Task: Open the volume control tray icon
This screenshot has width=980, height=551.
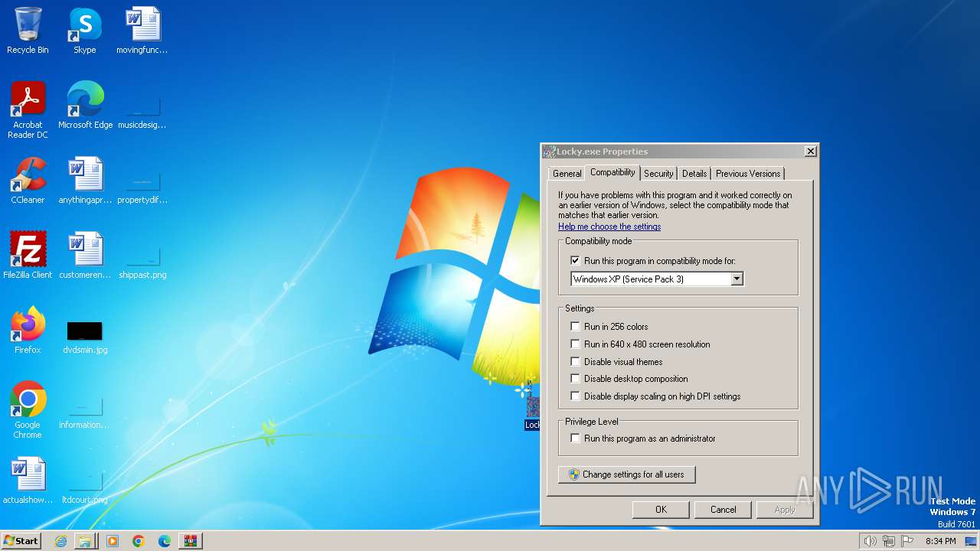Action: pos(871,541)
